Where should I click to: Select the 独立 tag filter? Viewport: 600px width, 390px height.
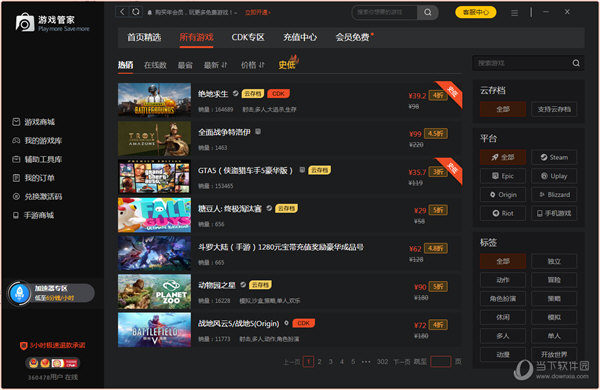(554, 261)
